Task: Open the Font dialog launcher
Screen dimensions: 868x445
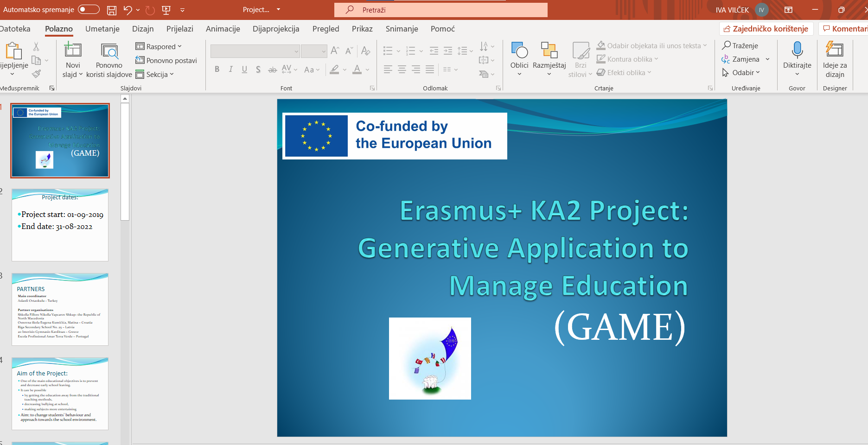Action: click(372, 88)
